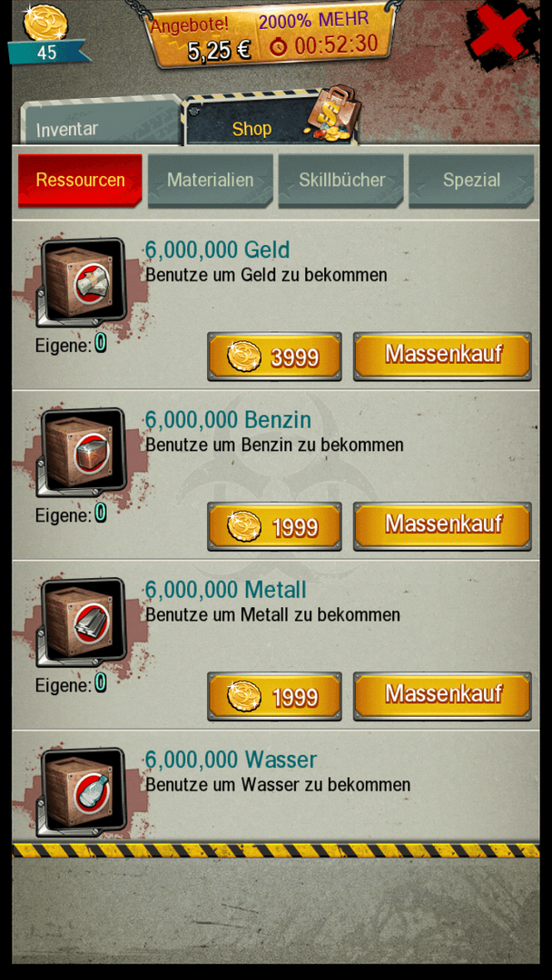The height and width of the screenshot is (980, 552).
Task: Open the Materialien category
Action: pos(210,180)
